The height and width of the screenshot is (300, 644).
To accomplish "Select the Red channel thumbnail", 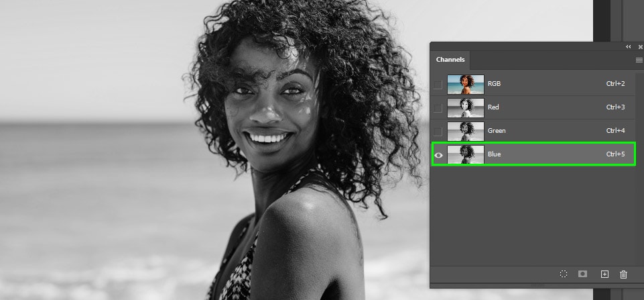I will coord(466,107).
